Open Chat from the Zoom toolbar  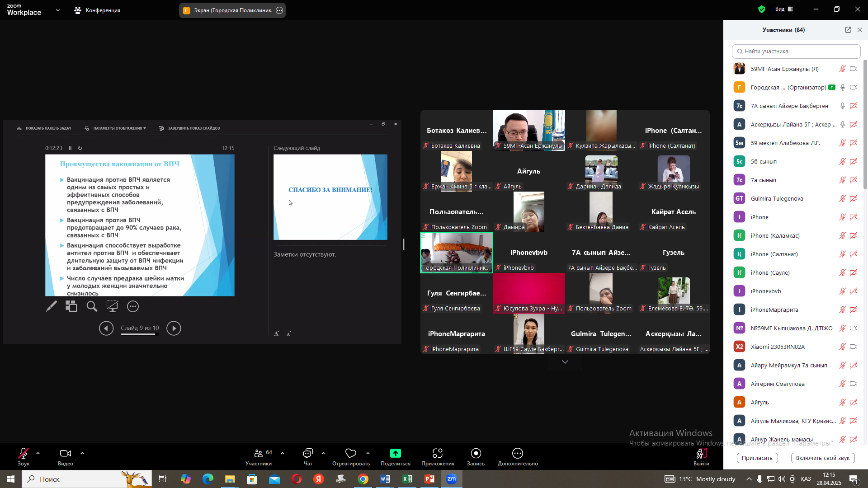point(308,456)
